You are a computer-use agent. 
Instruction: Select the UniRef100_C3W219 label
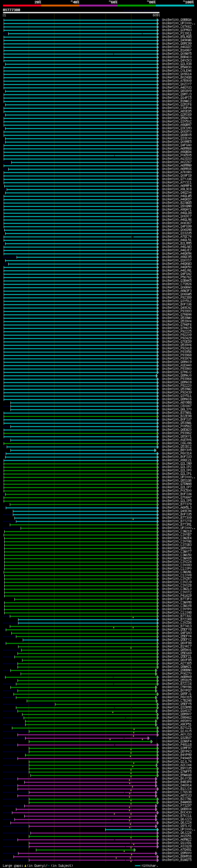177,531
